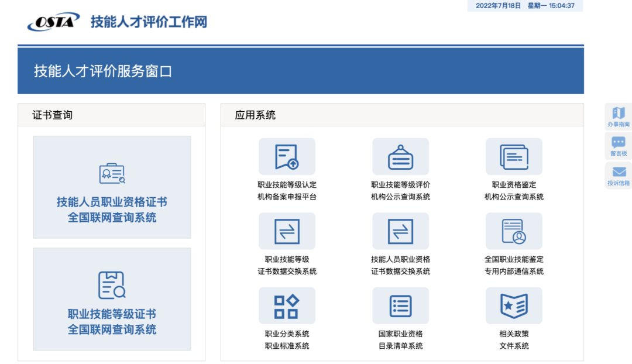Click the 办事指南 sidebar label
This screenshot has width=632, height=364.
point(619,124)
